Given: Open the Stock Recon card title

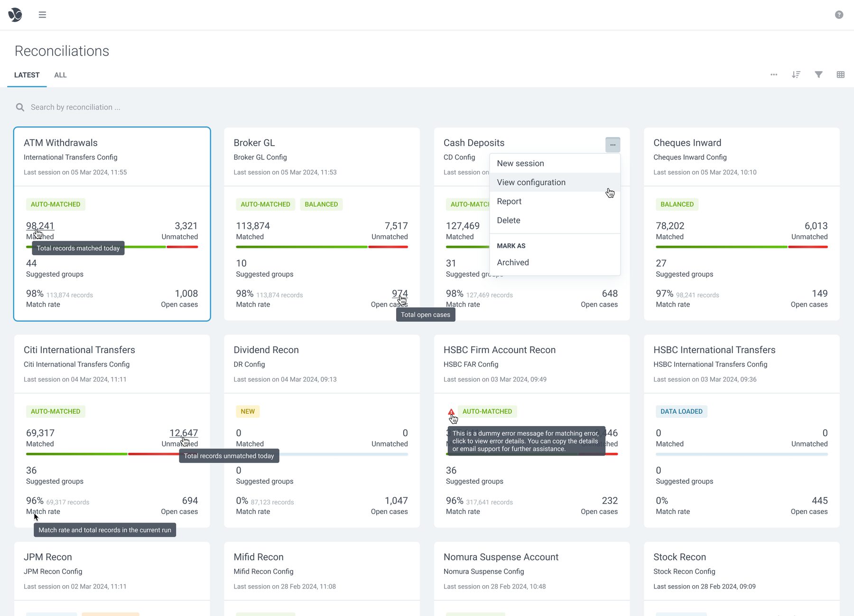Looking at the screenshot, I should click(679, 557).
